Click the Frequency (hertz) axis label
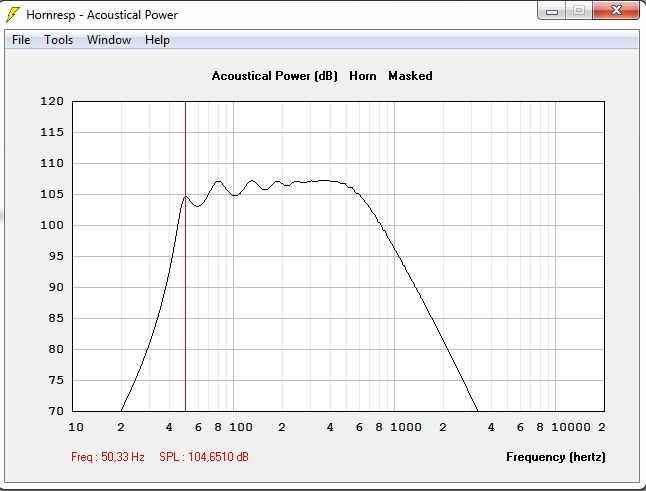 [x=556, y=457]
